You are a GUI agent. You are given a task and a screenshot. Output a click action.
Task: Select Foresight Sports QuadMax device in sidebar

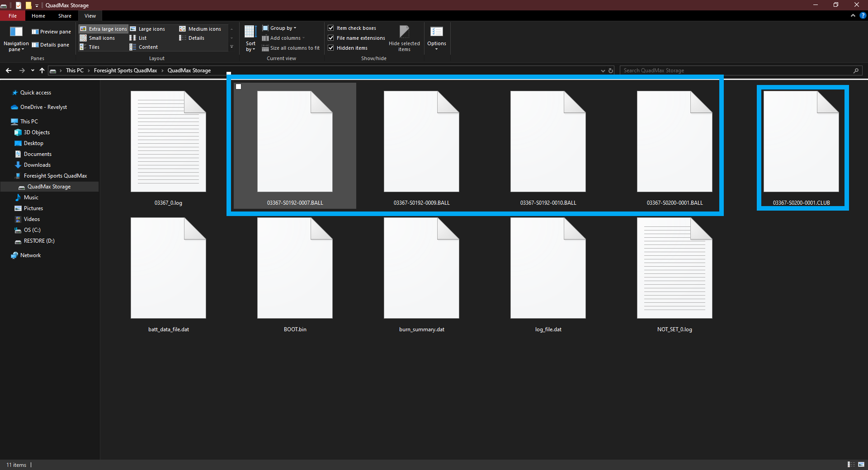[x=55, y=176]
